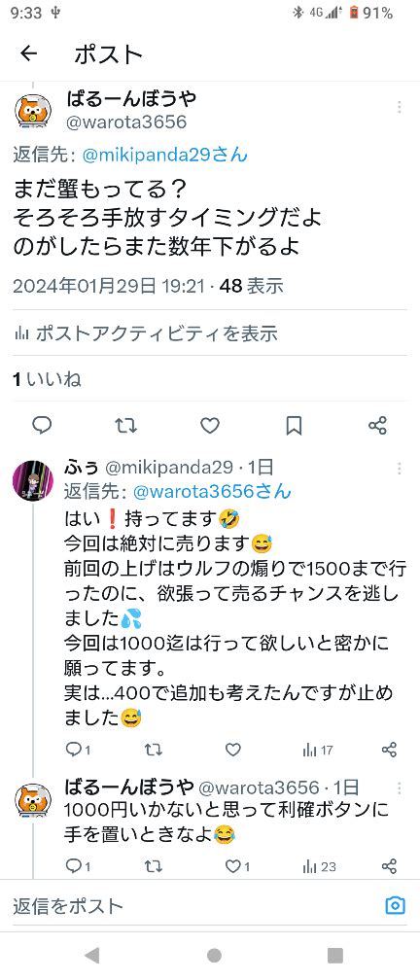This screenshot has height=980, width=420.
Task: Like the mikipanda29 reply
Action: 233,750
